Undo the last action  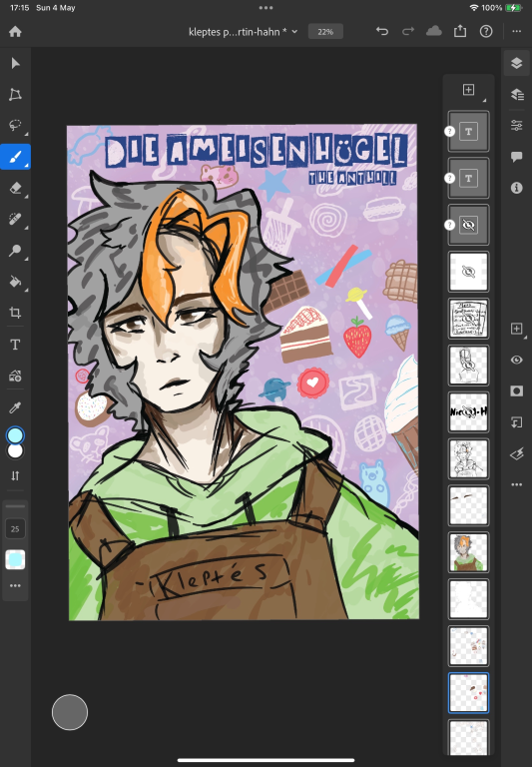click(x=382, y=32)
